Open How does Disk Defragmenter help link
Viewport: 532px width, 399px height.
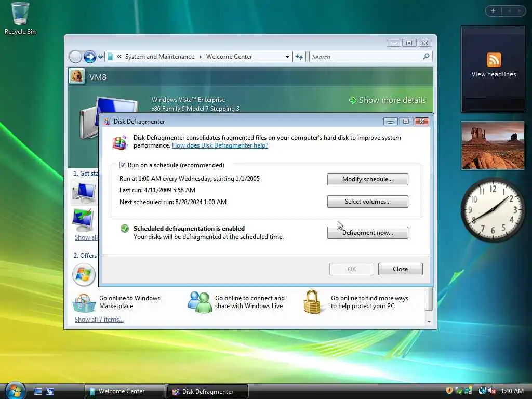(x=220, y=145)
